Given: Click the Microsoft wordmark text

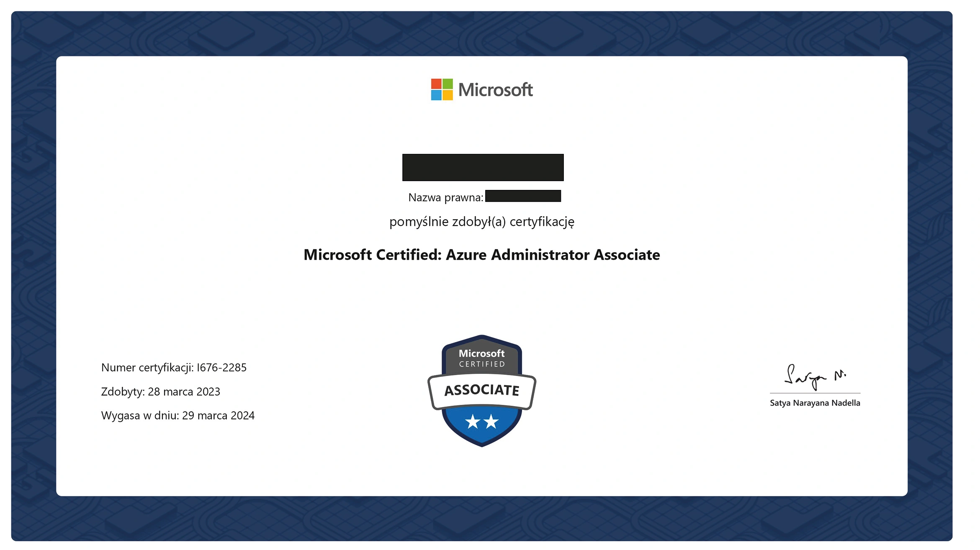Looking at the screenshot, I should pyautogui.click(x=495, y=90).
